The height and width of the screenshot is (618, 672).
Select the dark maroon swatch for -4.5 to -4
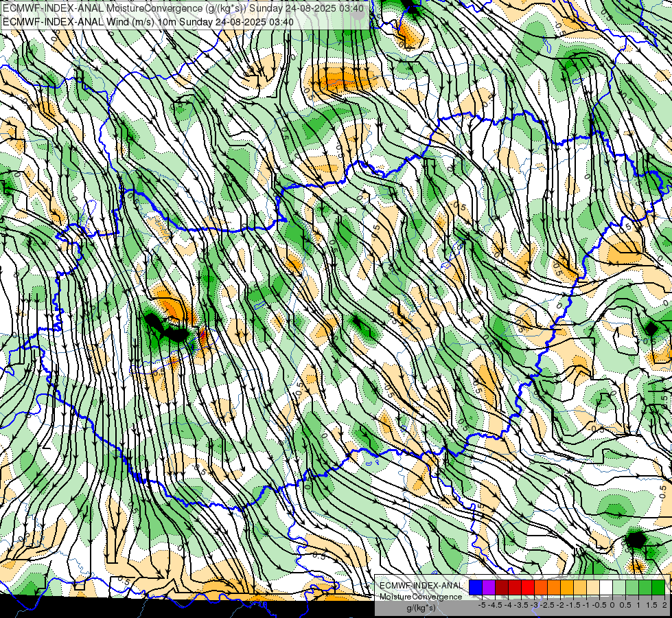point(502,587)
